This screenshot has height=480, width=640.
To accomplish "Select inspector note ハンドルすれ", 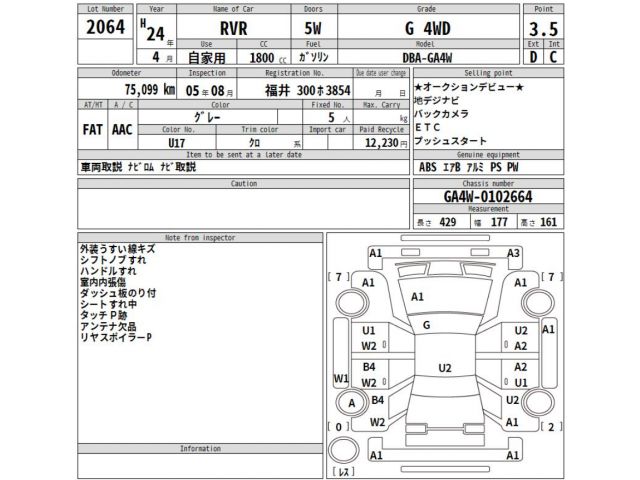I will 108,271.
